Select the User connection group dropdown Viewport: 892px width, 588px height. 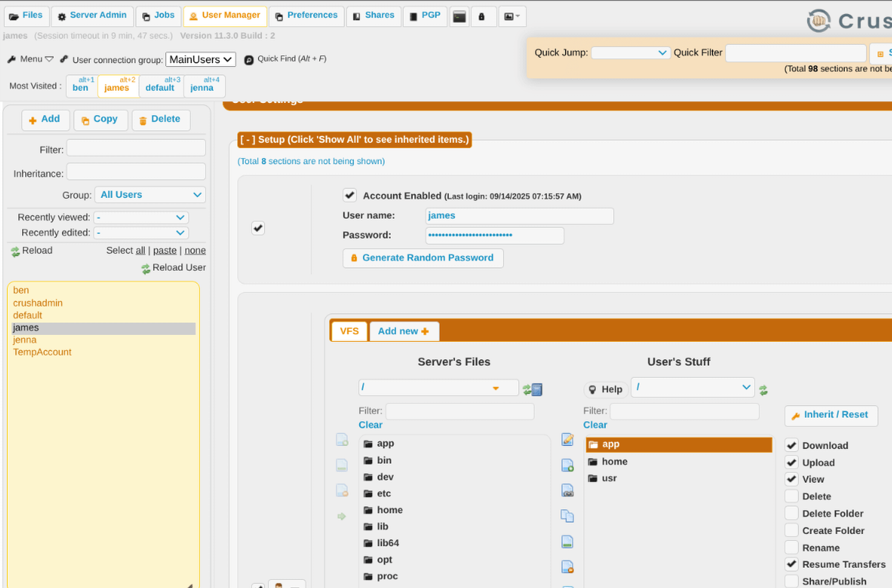200,59
